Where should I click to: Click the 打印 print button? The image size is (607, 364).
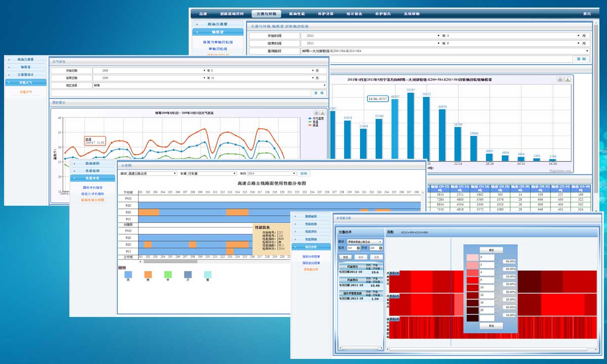[303, 173]
